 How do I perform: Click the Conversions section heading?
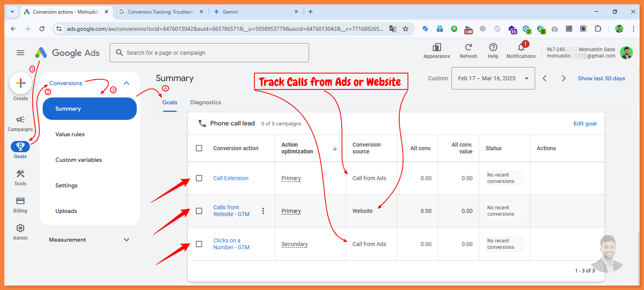click(66, 83)
